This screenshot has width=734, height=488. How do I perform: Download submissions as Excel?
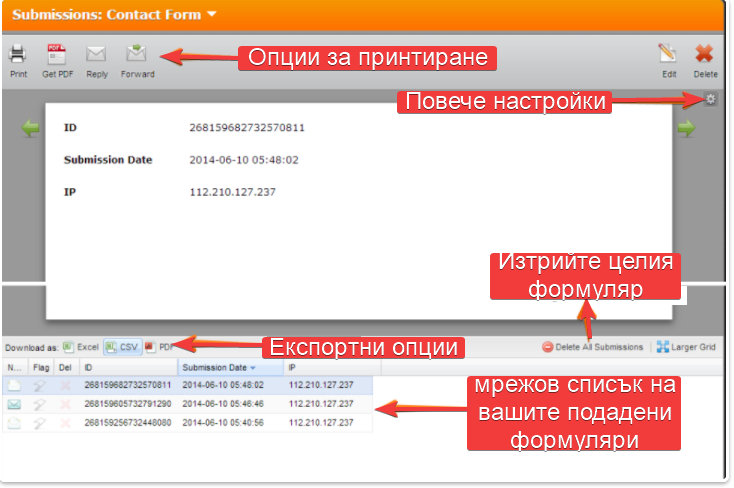point(81,347)
